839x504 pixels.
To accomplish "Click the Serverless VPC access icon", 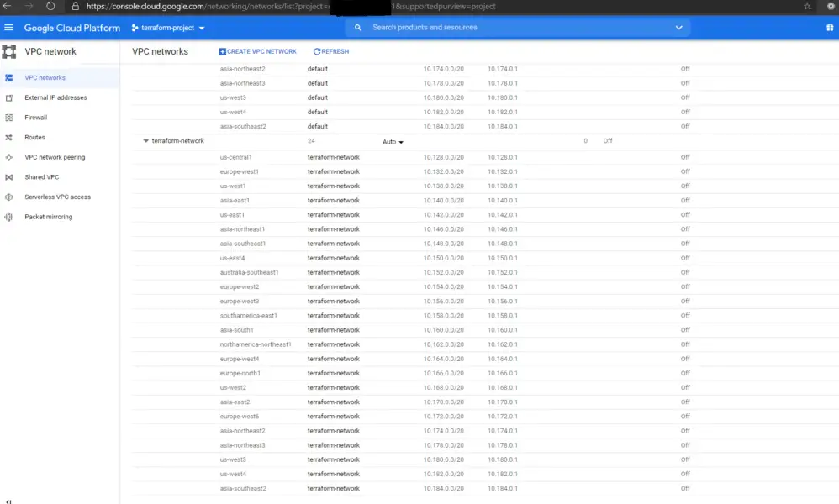I will [x=8, y=197].
